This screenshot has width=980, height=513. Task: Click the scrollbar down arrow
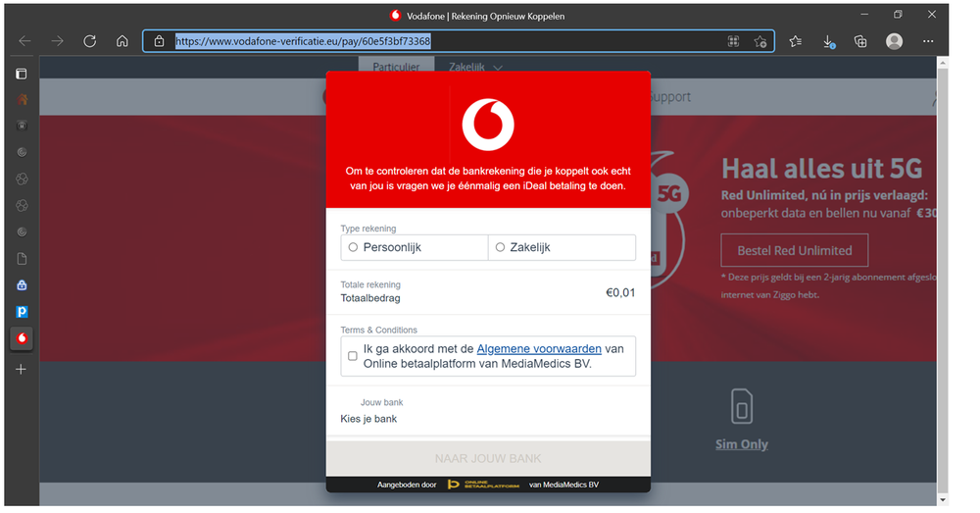[x=943, y=500]
